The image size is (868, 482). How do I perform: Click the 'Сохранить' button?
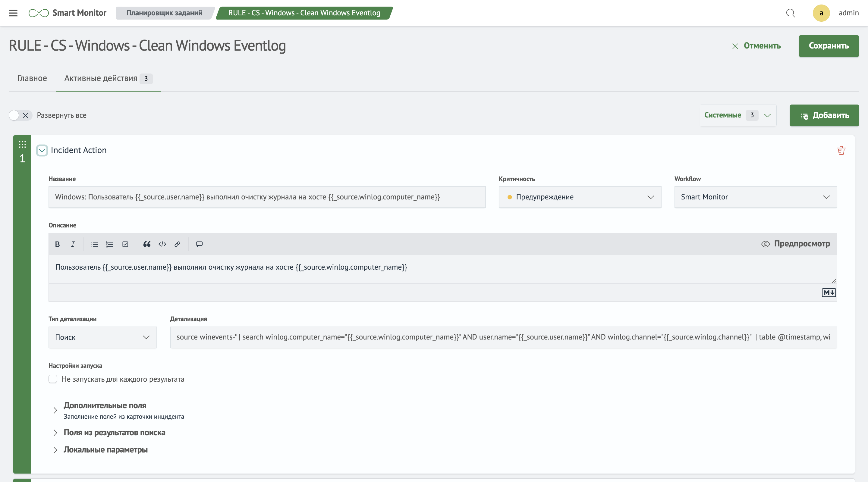[828, 46]
